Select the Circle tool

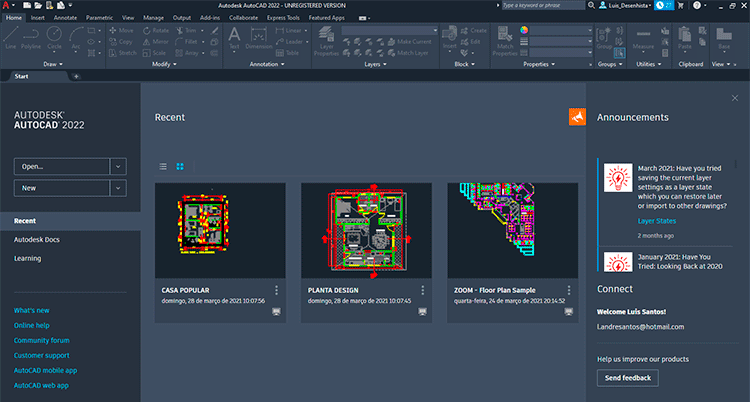54,38
